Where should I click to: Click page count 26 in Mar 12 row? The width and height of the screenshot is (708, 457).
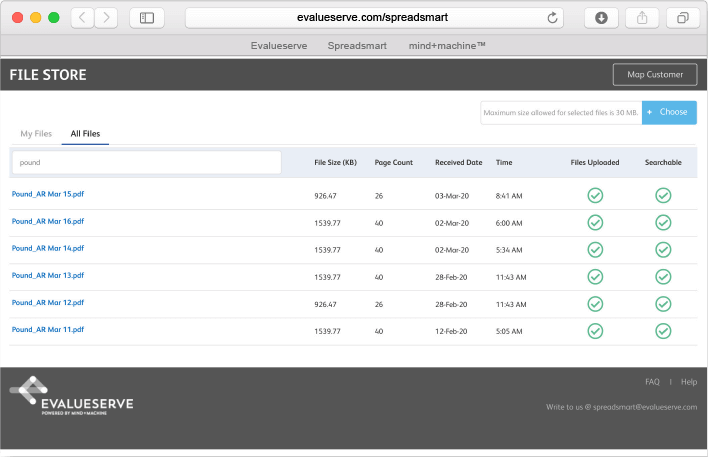click(x=379, y=304)
